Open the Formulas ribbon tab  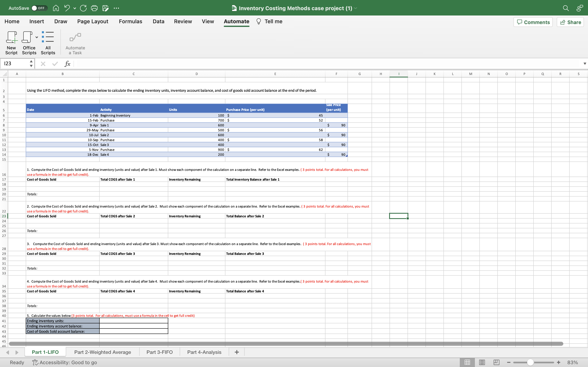(130, 22)
